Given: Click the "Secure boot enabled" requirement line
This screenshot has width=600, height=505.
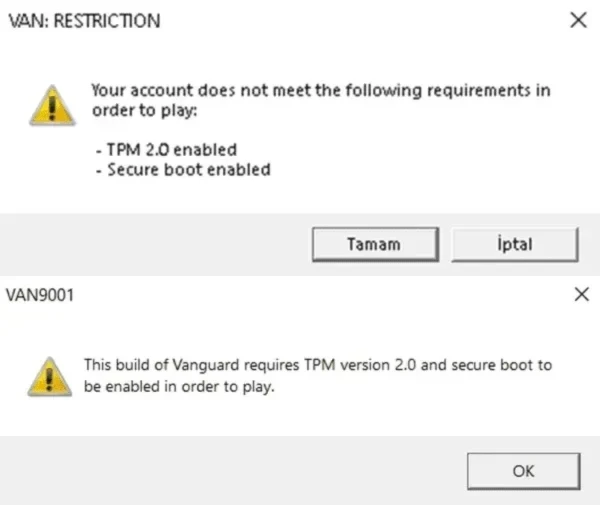Looking at the screenshot, I should [x=183, y=169].
